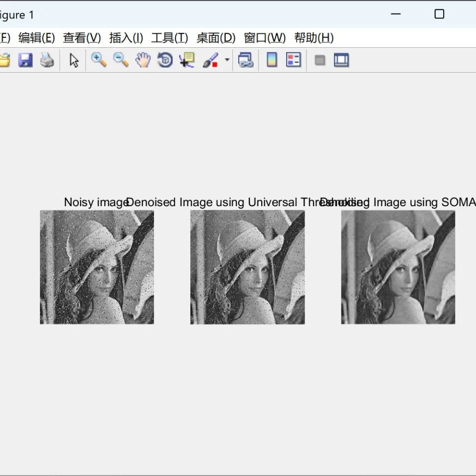This screenshot has width=476, height=476.
Task: Open the 查看(V) menu
Action: click(82, 38)
